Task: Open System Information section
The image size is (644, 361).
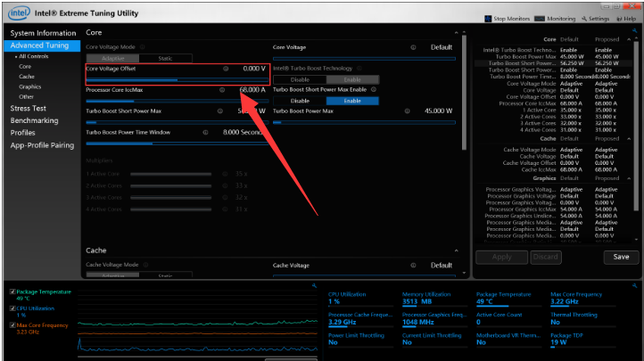Action: tap(43, 33)
